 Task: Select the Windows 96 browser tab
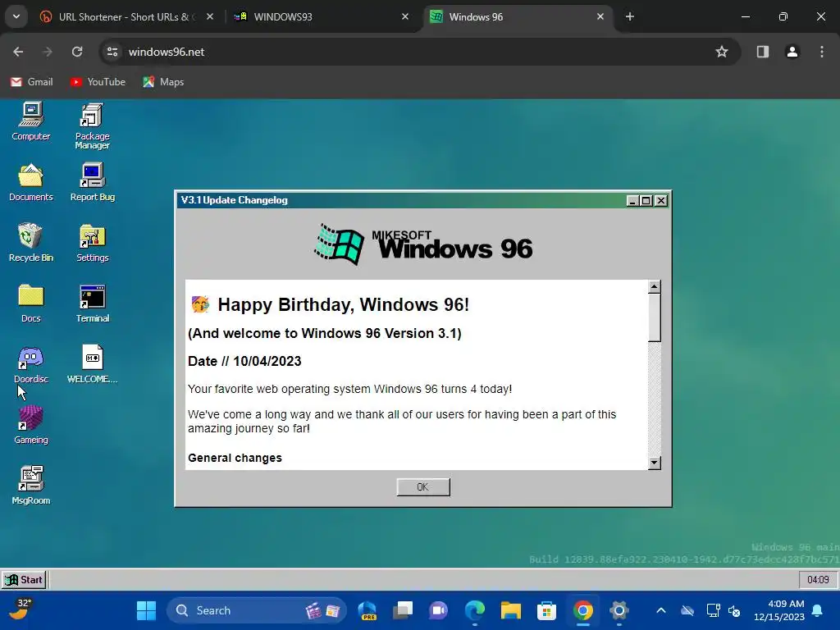(x=518, y=16)
